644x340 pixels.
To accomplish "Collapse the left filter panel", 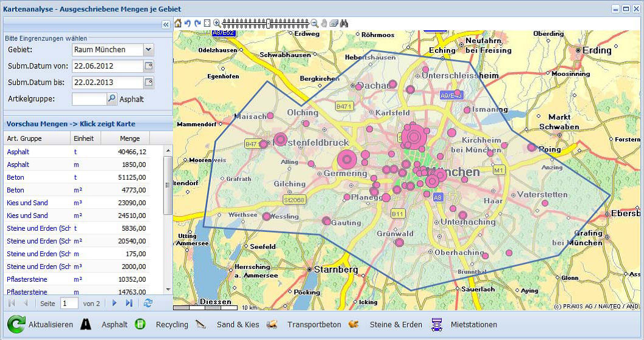I will 166,24.
